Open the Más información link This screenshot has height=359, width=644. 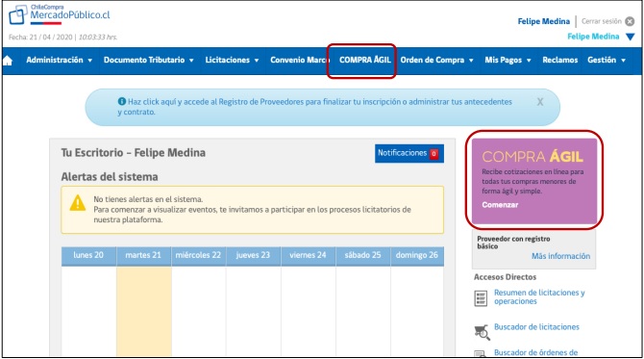[x=560, y=256]
